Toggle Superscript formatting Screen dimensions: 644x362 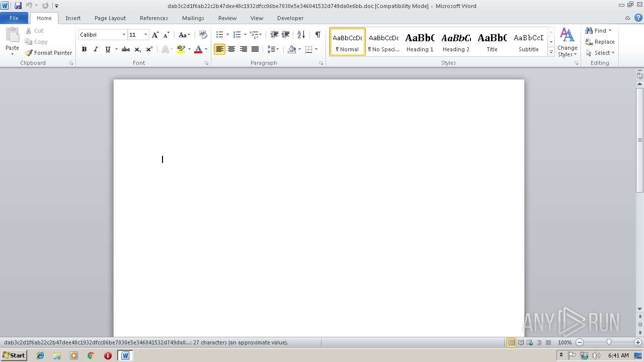point(149,49)
